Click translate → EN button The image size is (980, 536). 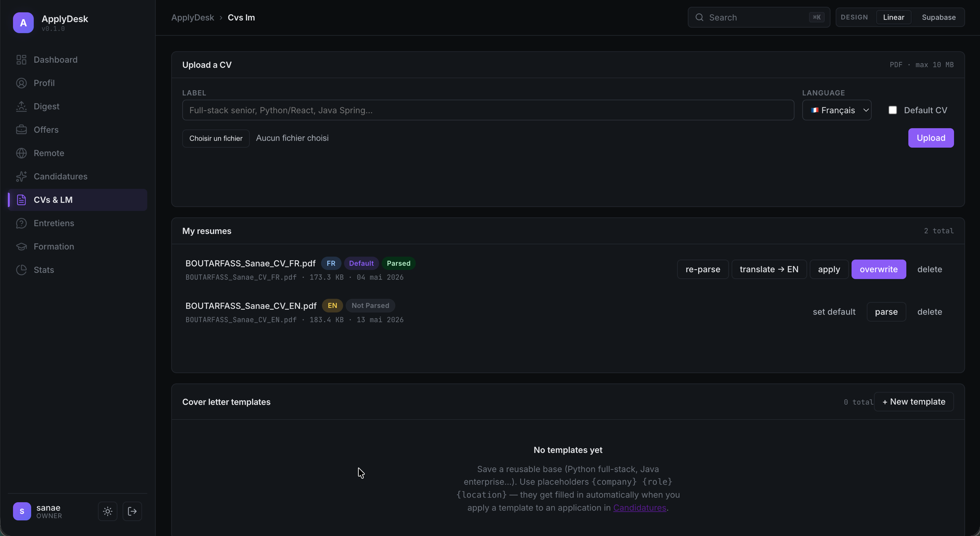769,270
